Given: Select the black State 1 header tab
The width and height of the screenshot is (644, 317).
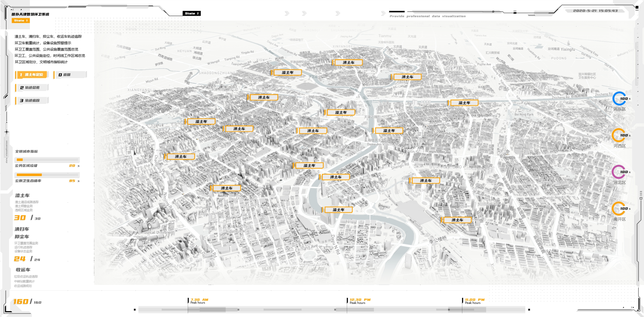Looking at the screenshot, I should coord(192,13).
